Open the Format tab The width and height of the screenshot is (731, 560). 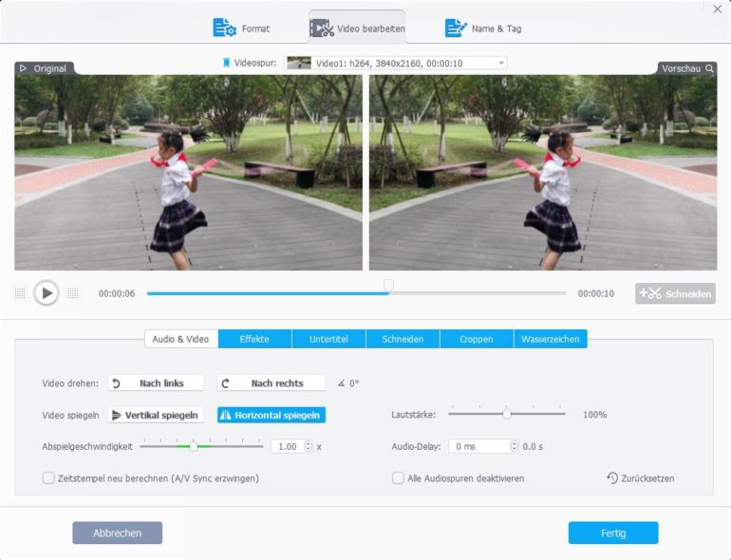coord(241,28)
